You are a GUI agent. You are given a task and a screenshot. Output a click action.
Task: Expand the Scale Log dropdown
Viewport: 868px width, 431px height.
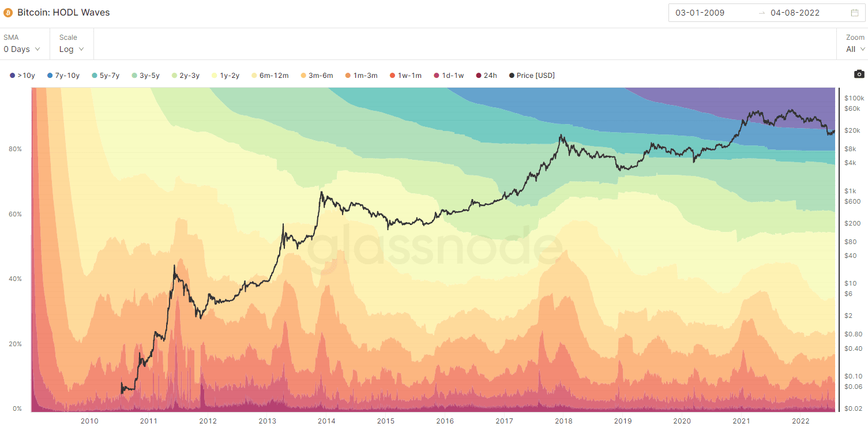coord(72,49)
